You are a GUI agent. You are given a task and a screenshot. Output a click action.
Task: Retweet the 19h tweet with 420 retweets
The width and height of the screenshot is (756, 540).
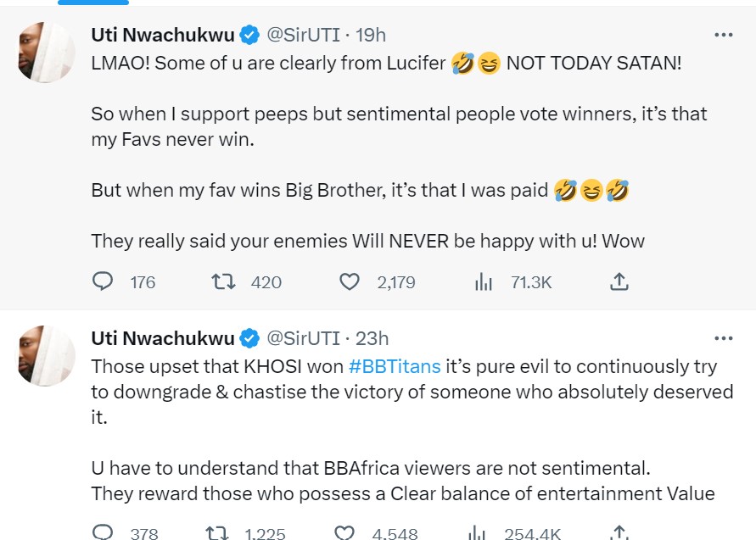pyautogui.click(x=221, y=281)
